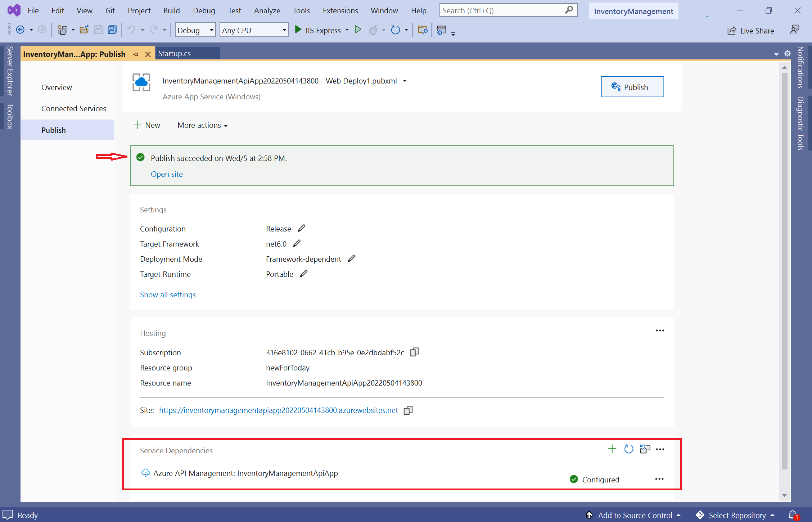Expand the publish profile dropdown arrow
This screenshot has height=522, width=812.
pyautogui.click(x=405, y=80)
